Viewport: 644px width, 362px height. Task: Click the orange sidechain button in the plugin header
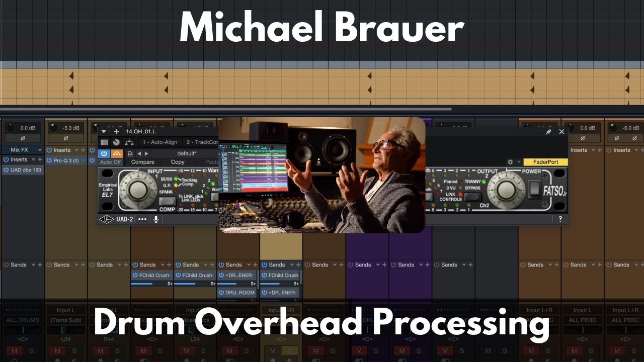pos(117,154)
